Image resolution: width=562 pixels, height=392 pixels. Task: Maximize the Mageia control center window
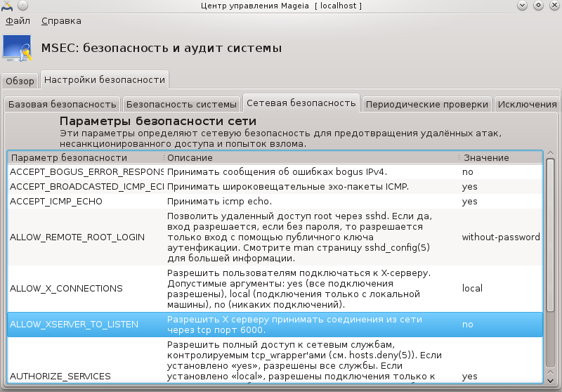tap(538, 6)
